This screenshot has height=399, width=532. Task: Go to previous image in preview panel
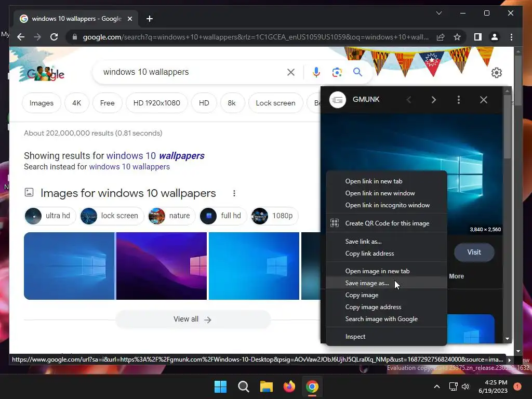[x=409, y=100]
